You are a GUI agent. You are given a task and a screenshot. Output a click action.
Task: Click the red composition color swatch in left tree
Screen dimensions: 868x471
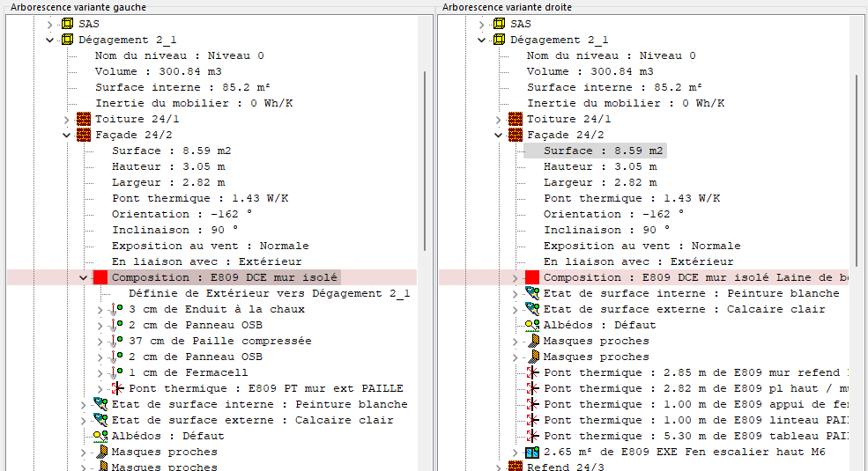(x=100, y=277)
